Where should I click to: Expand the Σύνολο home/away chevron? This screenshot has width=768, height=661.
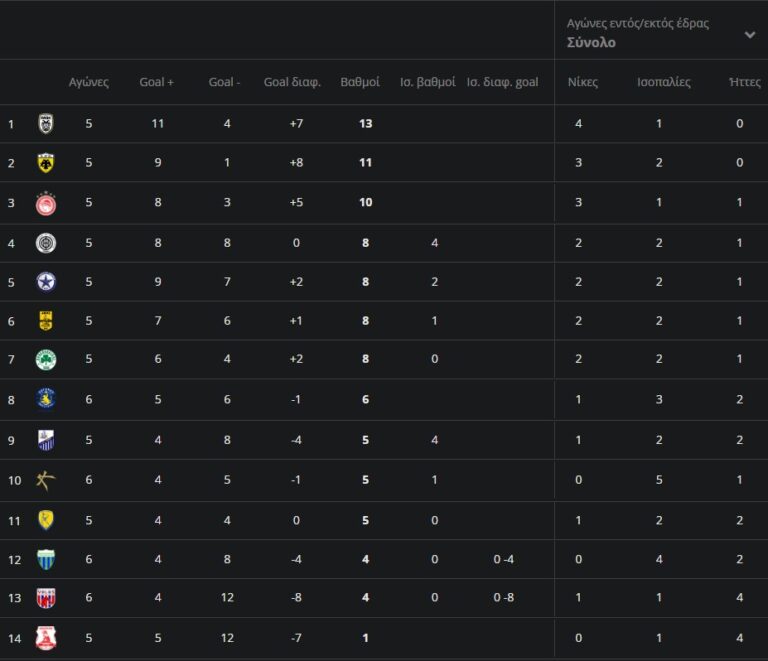750,35
